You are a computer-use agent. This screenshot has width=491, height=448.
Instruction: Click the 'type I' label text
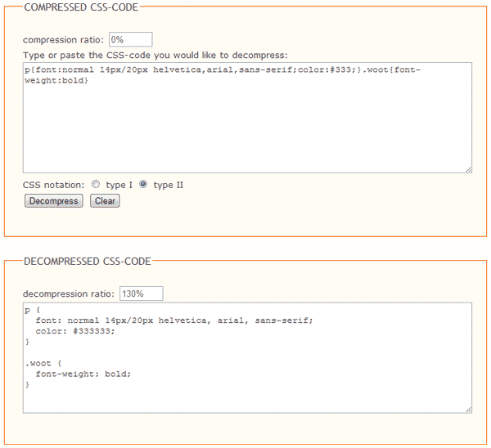(x=119, y=185)
